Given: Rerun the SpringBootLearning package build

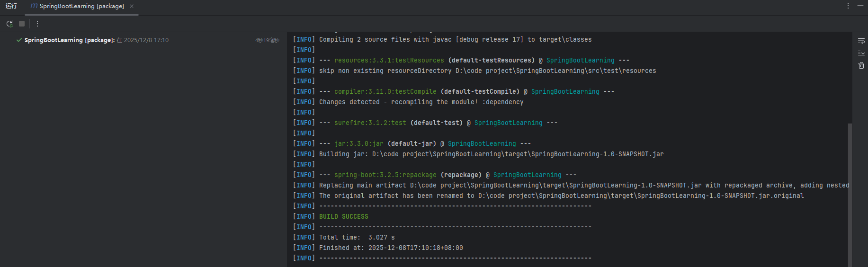Looking at the screenshot, I should [x=9, y=24].
